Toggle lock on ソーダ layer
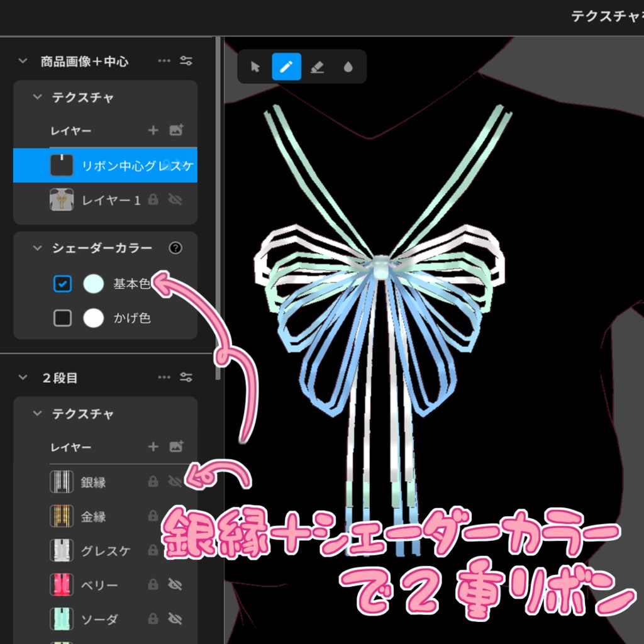644x644 pixels. coord(153,619)
